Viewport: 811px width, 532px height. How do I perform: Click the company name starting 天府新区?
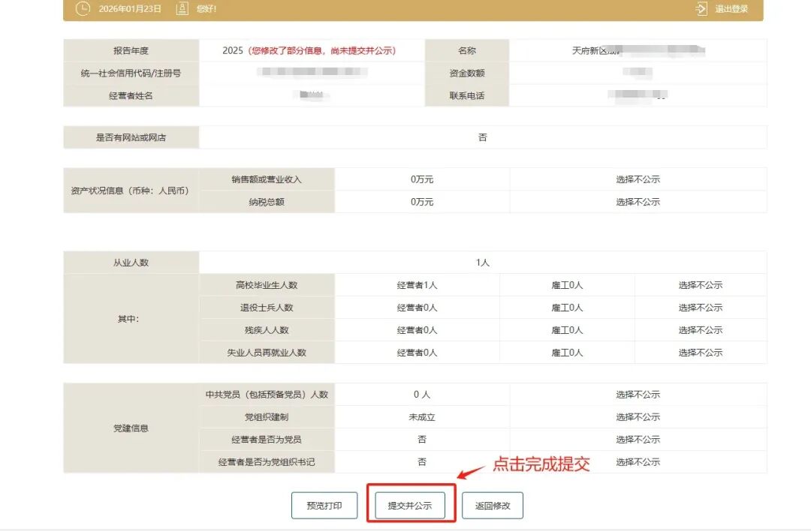(638, 51)
